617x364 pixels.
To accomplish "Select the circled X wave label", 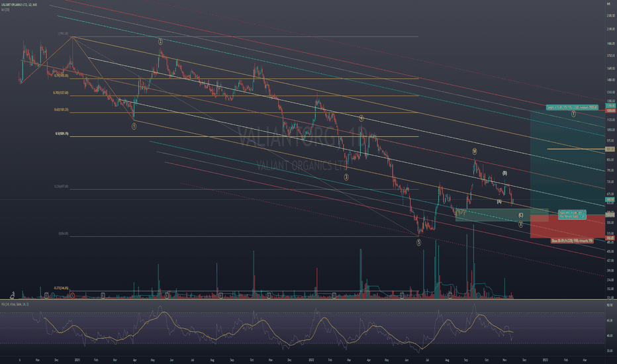I will click(x=520, y=224).
